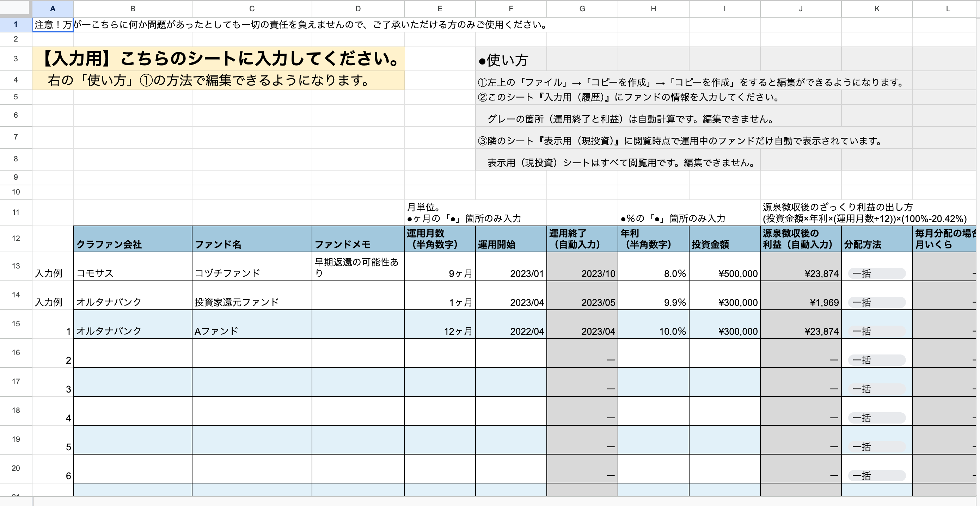Open the 一括 dropdown in entry row 4
980x506 pixels.
876,418
